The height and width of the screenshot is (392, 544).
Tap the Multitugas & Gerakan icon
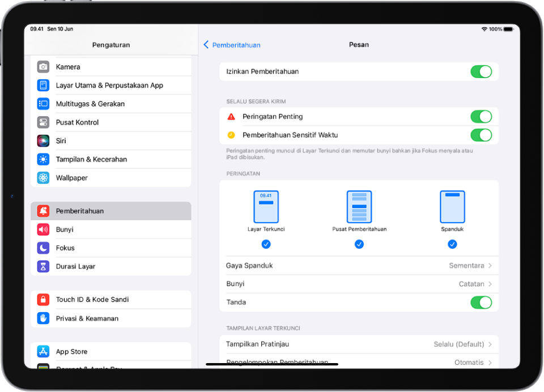point(43,104)
